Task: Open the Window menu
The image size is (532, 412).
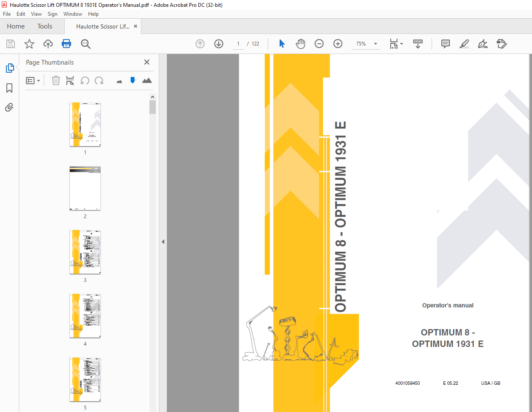Action: coord(73,14)
